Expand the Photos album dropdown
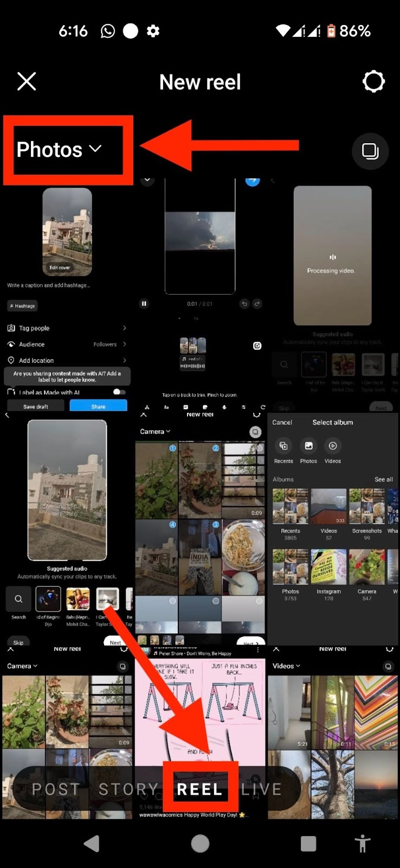This screenshot has width=400, height=868. pos(59,149)
